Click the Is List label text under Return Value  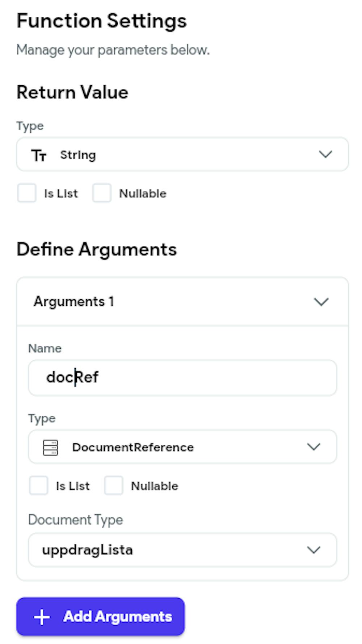pyautogui.click(x=61, y=194)
